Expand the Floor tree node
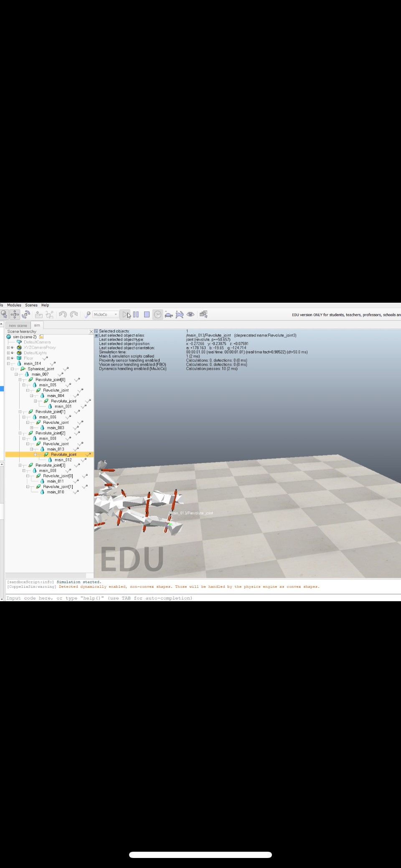This screenshot has height=868, width=401. pyautogui.click(x=8, y=358)
